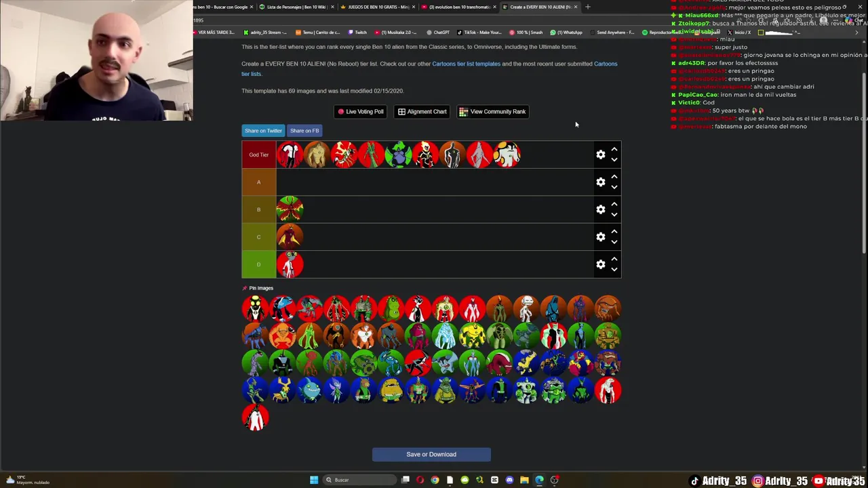Move C tier row down with arrow

click(614, 242)
